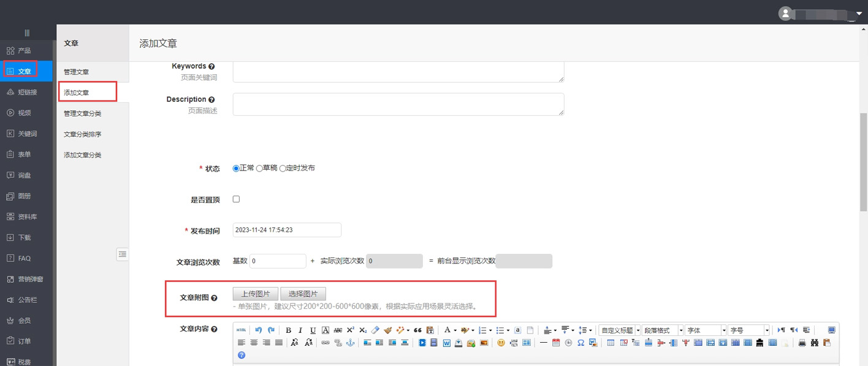Apply italic formatting
This screenshot has width=868, height=366.
coord(300,330)
